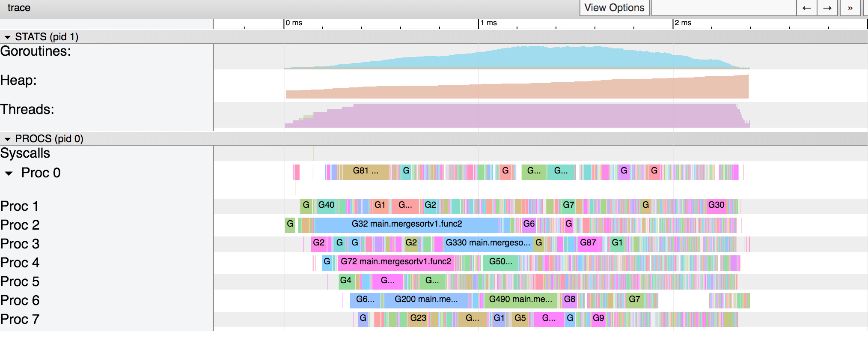Click the Goroutines blue counter graph

tap(517, 57)
